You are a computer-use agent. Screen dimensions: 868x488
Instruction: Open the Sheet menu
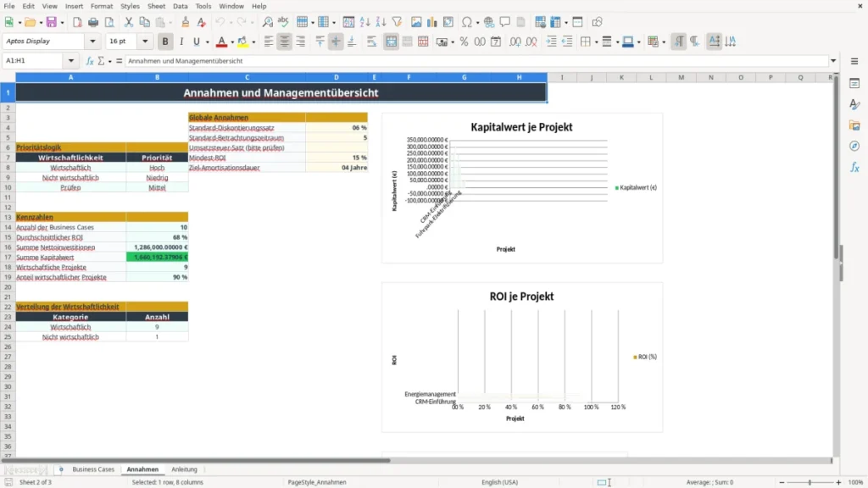click(156, 6)
